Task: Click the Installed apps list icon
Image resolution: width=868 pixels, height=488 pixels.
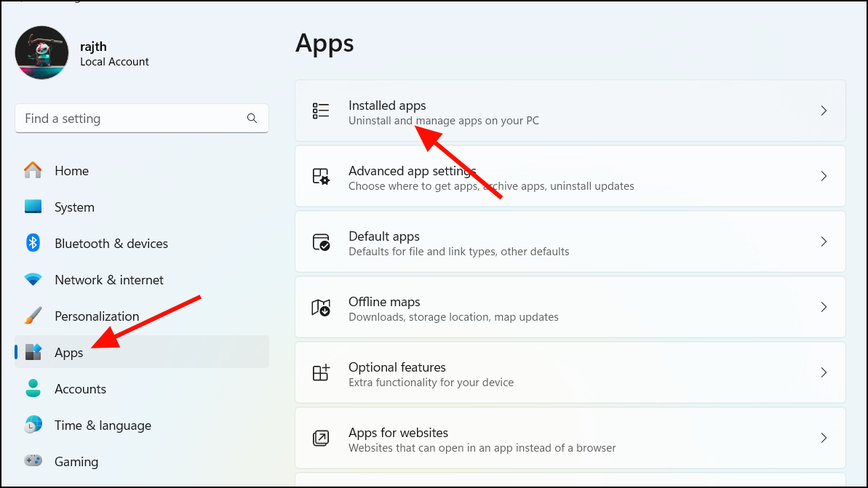Action: [x=321, y=111]
